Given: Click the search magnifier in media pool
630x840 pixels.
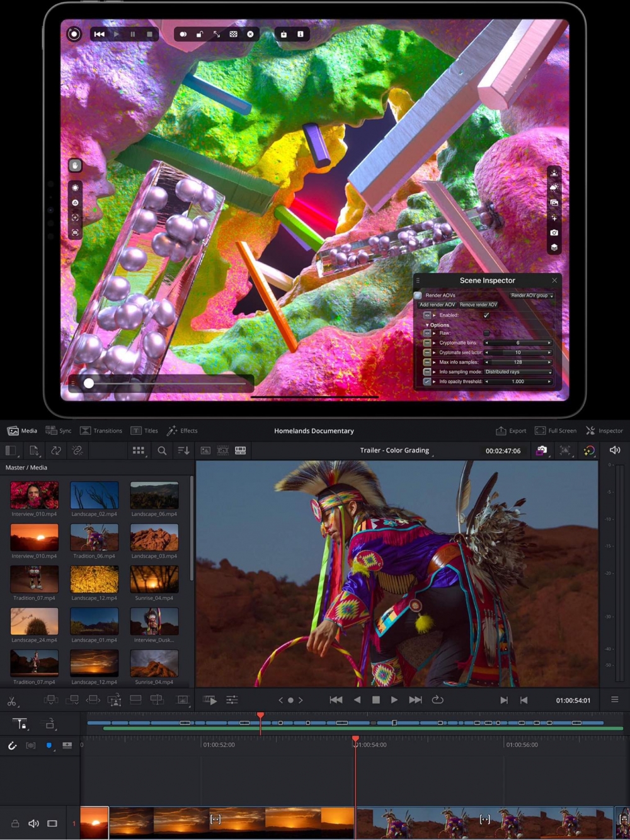Looking at the screenshot, I should click(x=162, y=451).
